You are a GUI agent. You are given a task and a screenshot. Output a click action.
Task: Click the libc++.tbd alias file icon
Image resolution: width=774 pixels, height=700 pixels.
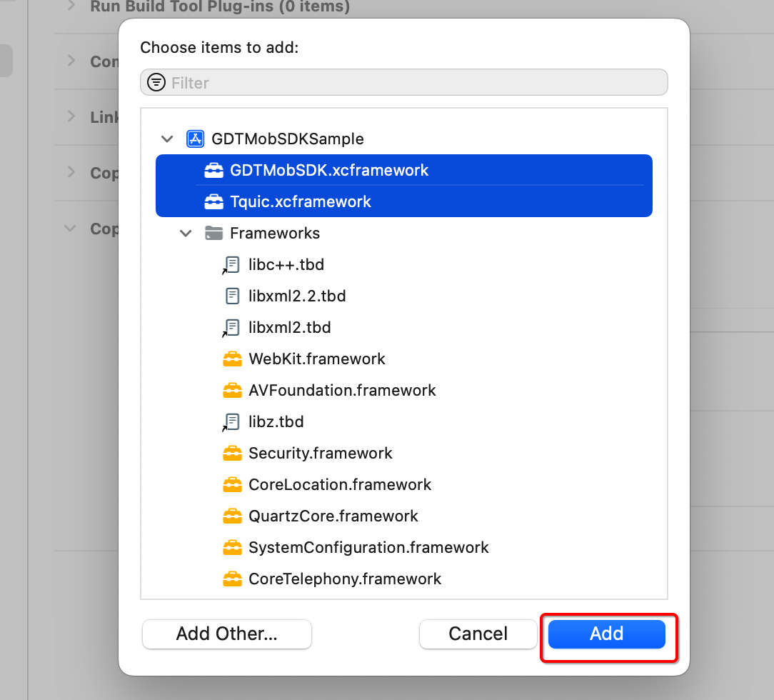(231, 265)
